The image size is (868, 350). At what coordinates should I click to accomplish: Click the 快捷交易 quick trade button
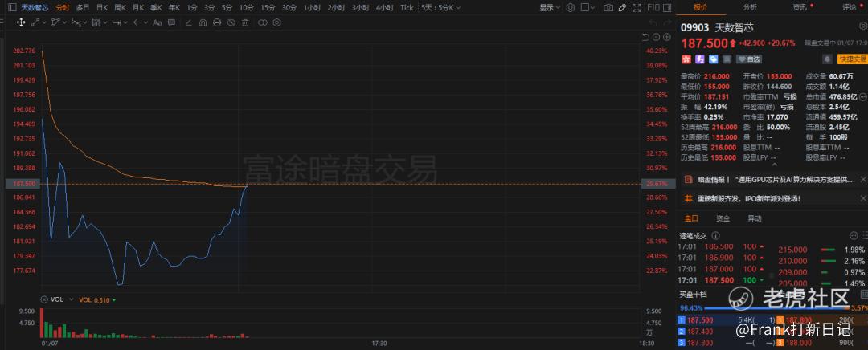[853, 59]
